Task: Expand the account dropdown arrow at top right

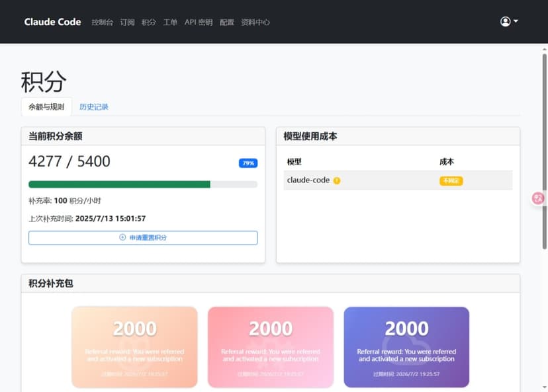Action: pos(516,21)
